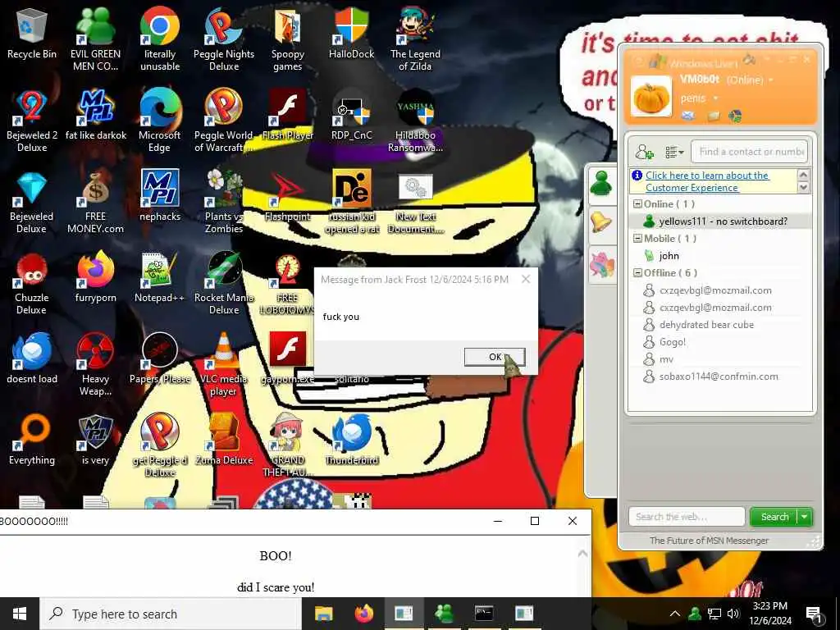Screen dimensions: 840x630
Task: Select the bell alerts tab in Messenger sidebar
Action: [x=601, y=222]
